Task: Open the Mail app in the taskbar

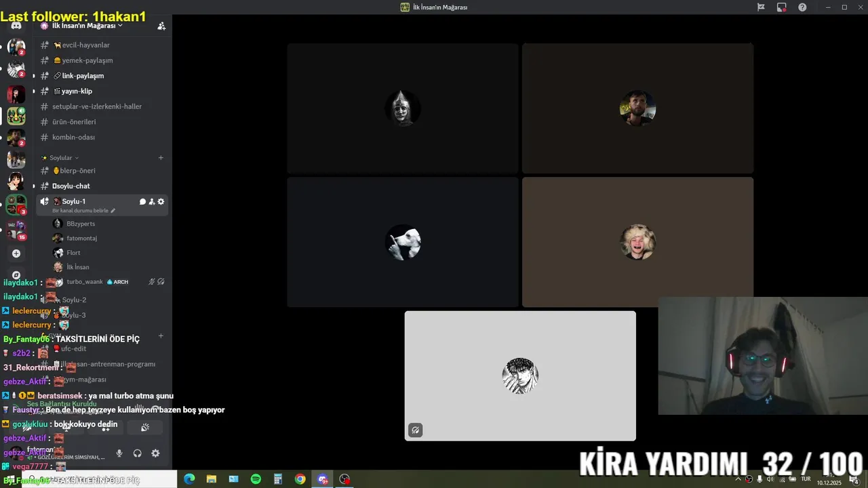Action: tap(233, 479)
